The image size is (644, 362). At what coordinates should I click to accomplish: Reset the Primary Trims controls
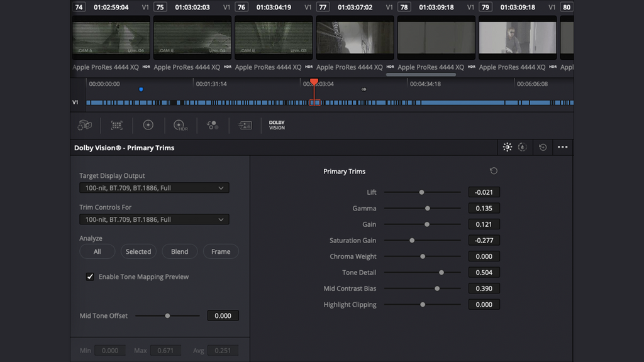click(x=494, y=171)
